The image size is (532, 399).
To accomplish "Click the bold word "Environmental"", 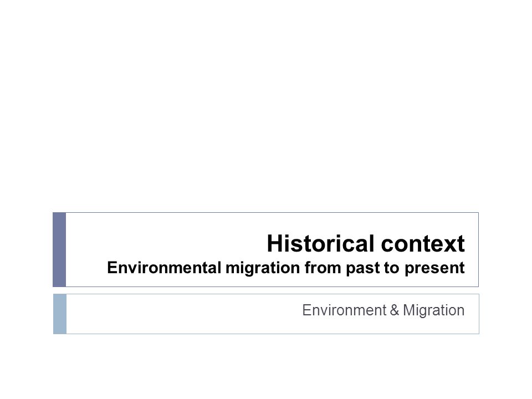I will [x=164, y=267].
